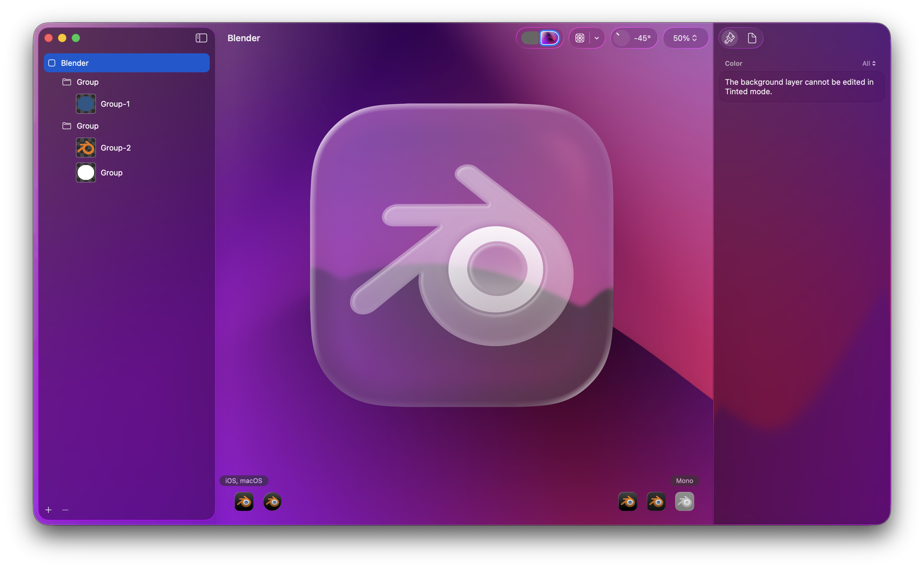924x569 pixels.
Task: Click the orange Blender logo thumbnail of Group-2
Action: [x=86, y=148]
